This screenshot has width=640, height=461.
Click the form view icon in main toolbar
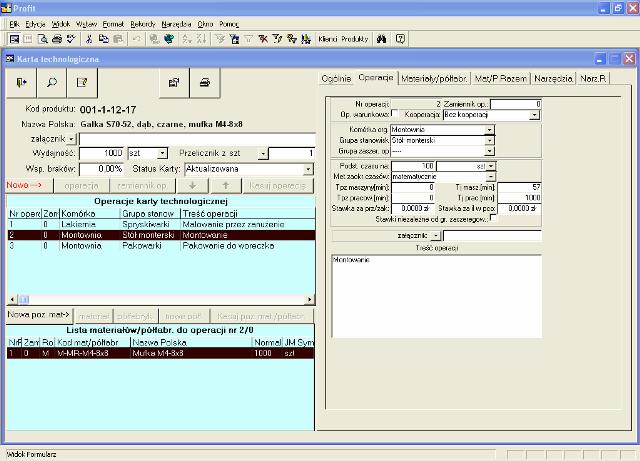tap(14, 39)
